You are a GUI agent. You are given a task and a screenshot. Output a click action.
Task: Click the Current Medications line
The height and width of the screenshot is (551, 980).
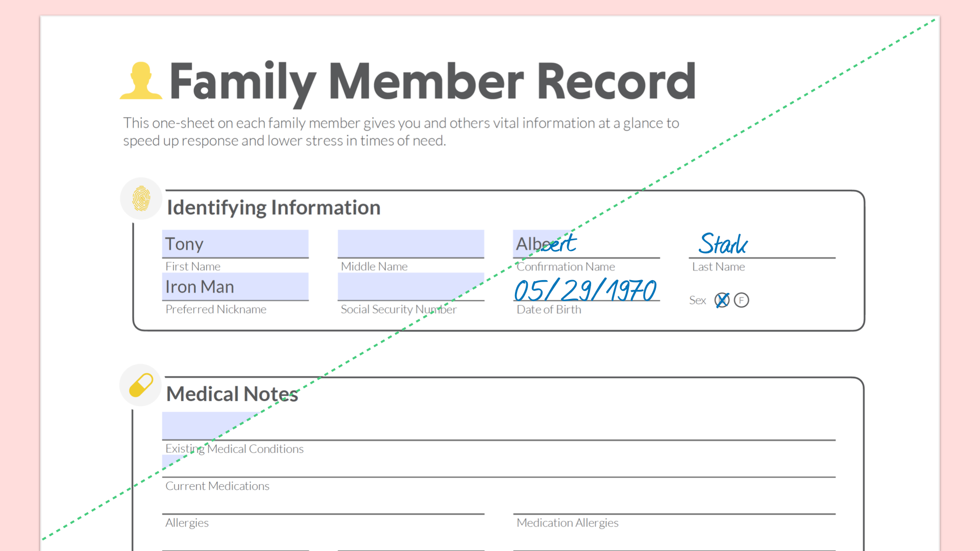coord(498,465)
